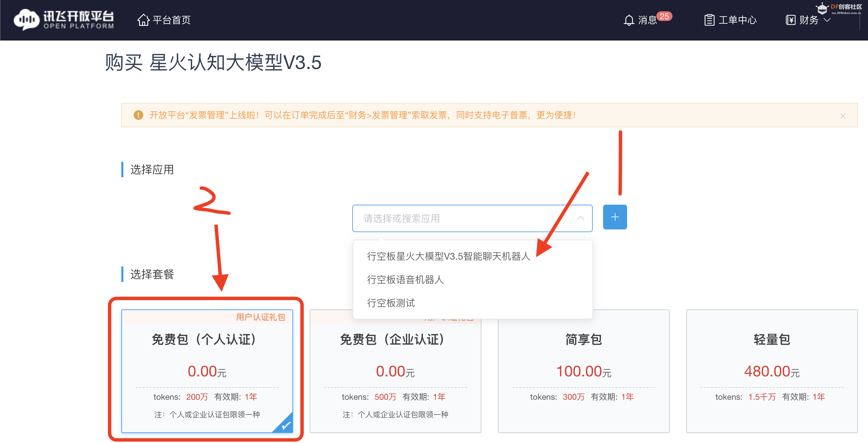This screenshot has height=443, width=868.
Task: Click the 200万 tokens value
Action: tap(197, 397)
